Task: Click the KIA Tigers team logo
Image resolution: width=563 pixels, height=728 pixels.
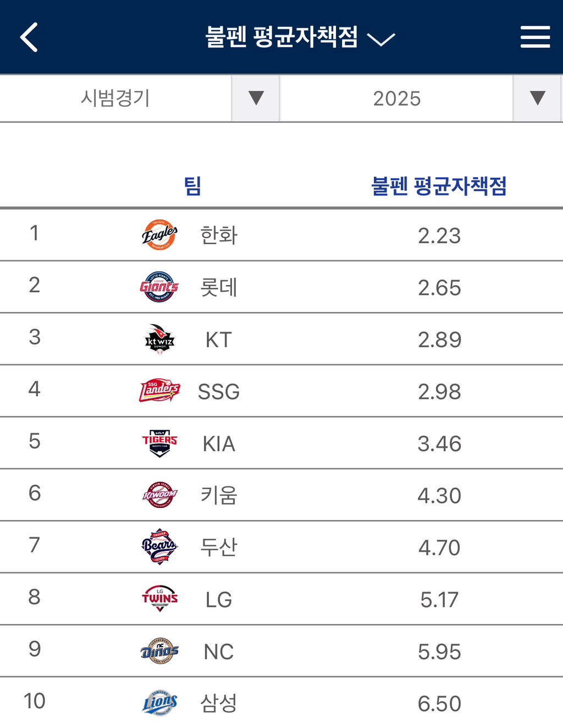Action: 159,443
